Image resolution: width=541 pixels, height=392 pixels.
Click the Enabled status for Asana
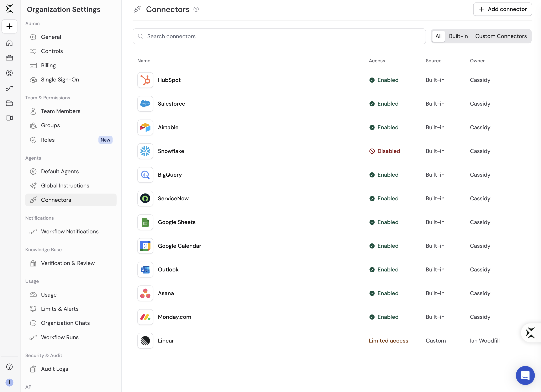[x=384, y=293]
